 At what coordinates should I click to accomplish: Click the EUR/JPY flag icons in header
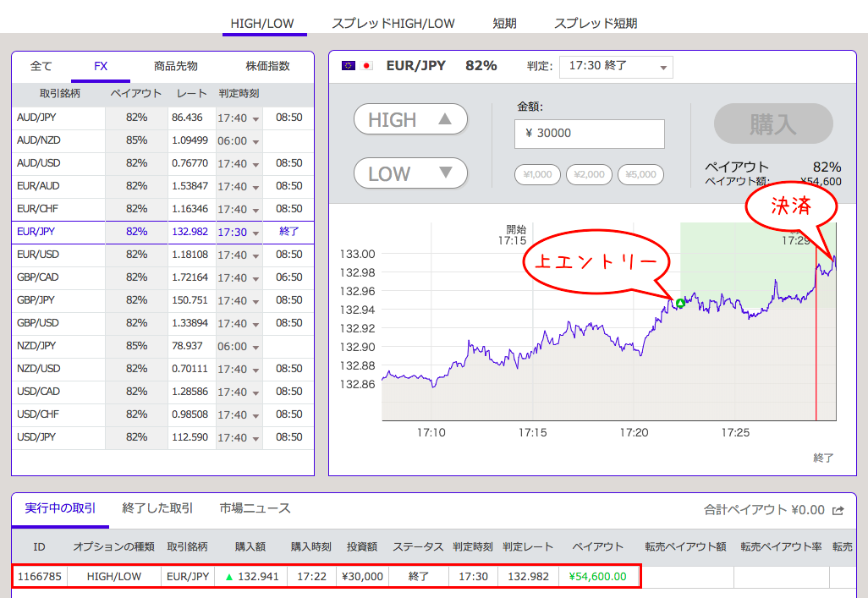pos(357,66)
